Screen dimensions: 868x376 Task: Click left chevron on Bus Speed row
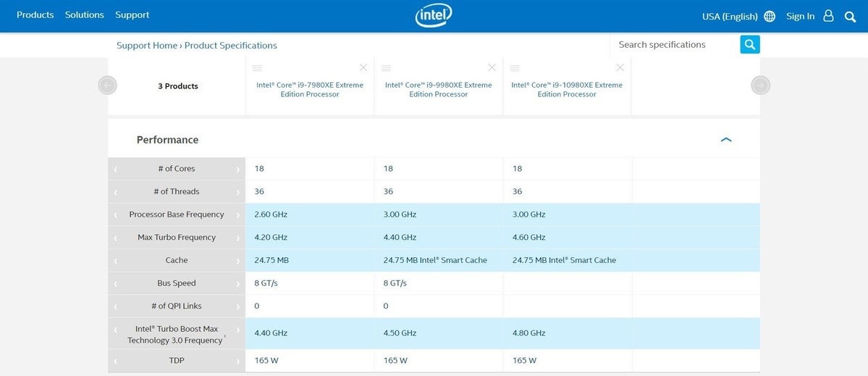pos(115,283)
